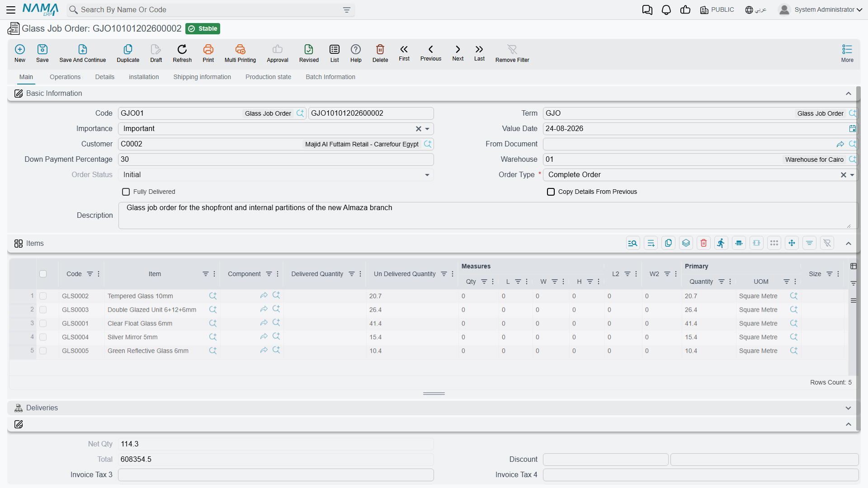Click the New record icon
868x488 pixels.
pyautogui.click(x=20, y=53)
